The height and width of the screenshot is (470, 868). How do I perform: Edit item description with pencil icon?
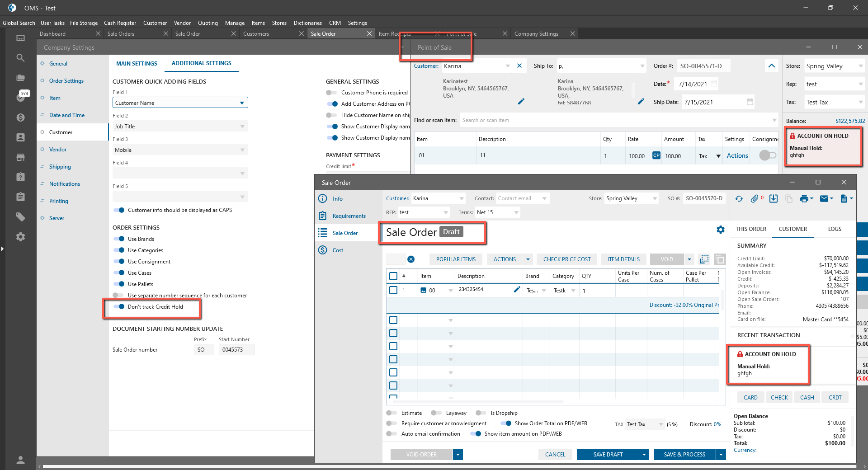click(x=517, y=290)
